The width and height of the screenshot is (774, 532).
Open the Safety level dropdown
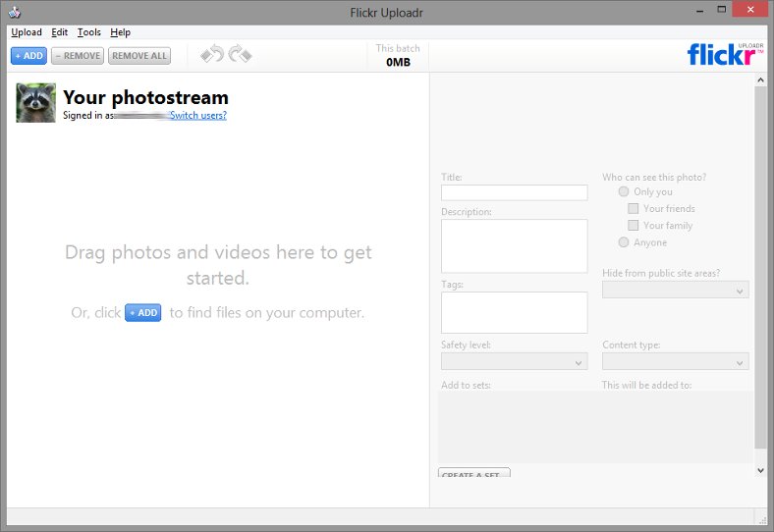point(515,362)
